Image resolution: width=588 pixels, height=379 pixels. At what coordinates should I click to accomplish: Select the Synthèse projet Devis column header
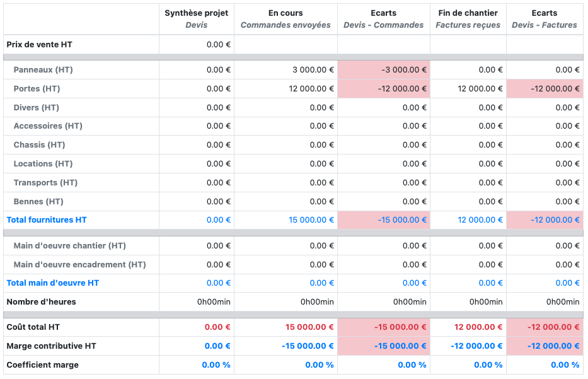(196, 19)
